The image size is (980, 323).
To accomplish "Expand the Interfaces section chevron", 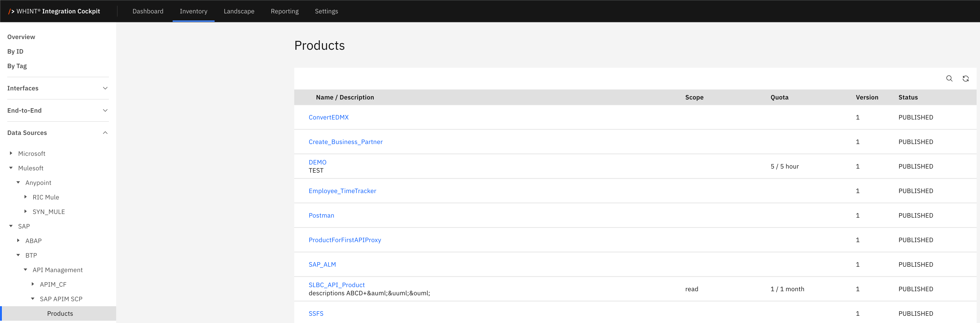I will pos(105,88).
